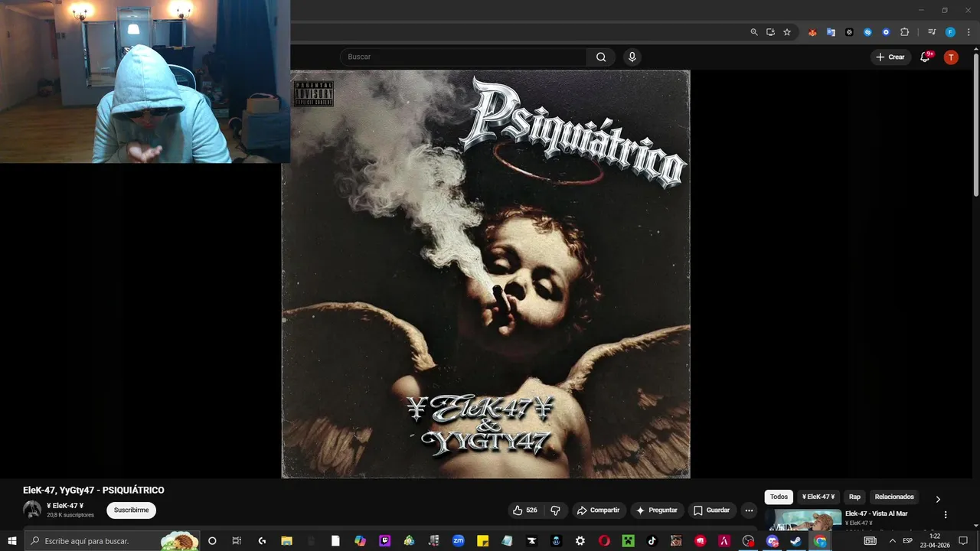Click the Preguntar button
Viewport: 980px width, 551px height.
(x=657, y=510)
